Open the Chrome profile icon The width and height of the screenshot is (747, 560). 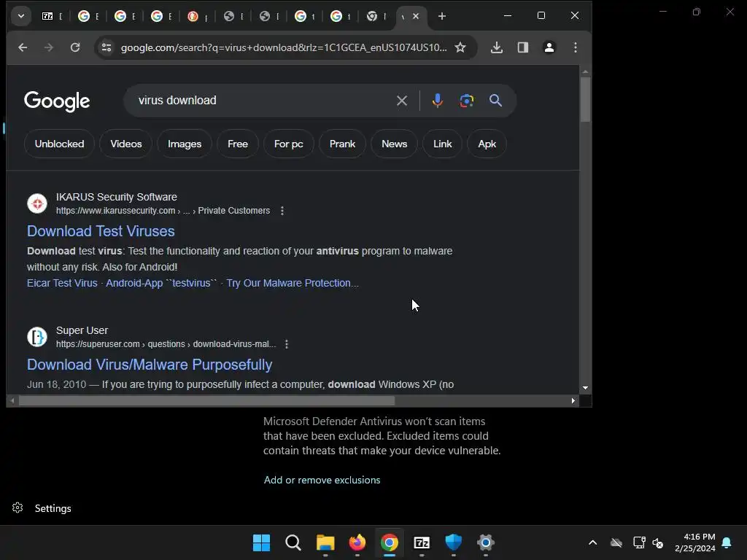[x=549, y=47]
